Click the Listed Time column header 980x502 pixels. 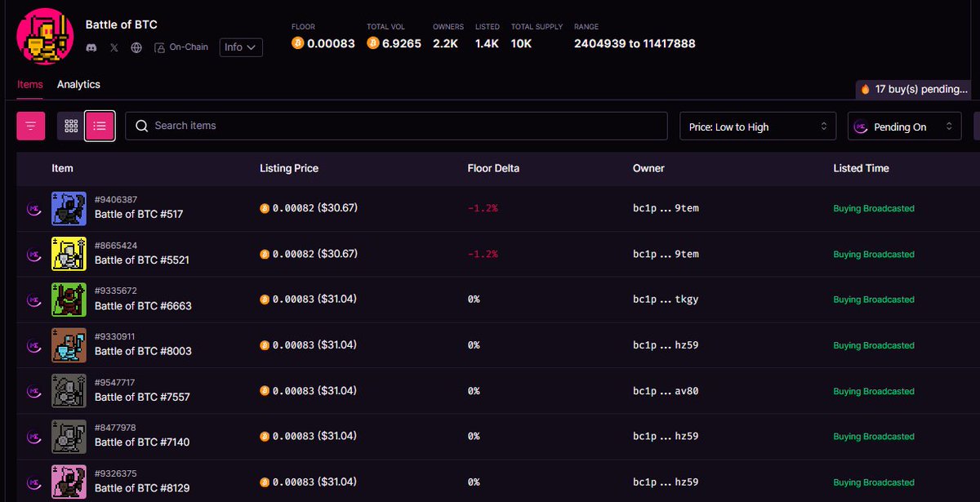tap(861, 168)
